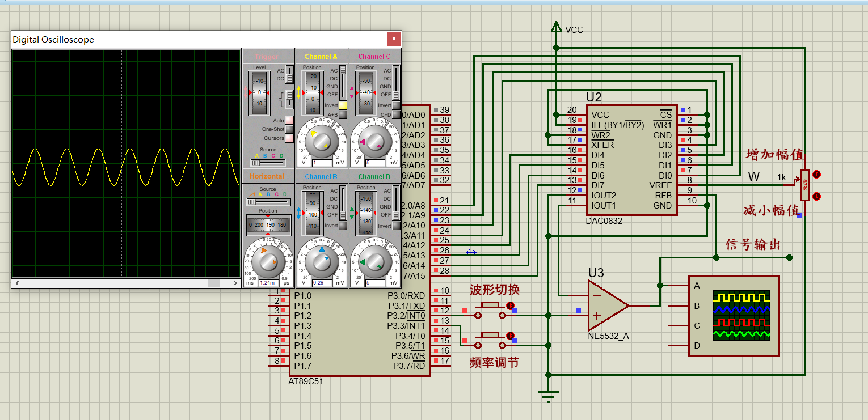Screen dimensions: 868x420
Task: Click the 减小幅值 text label
Action: coord(772,210)
